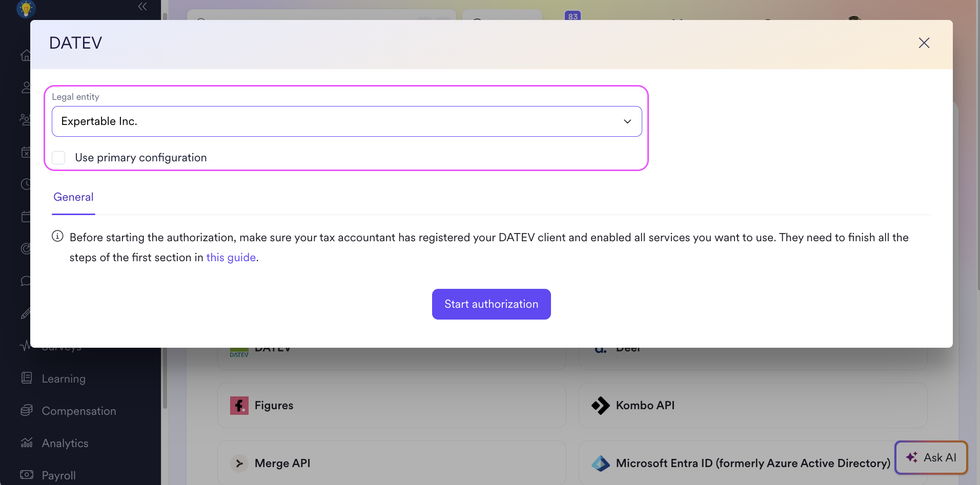Click the Ask AI sparkle icon
This screenshot has width=980, height=485.
click(x=912, y=457)
